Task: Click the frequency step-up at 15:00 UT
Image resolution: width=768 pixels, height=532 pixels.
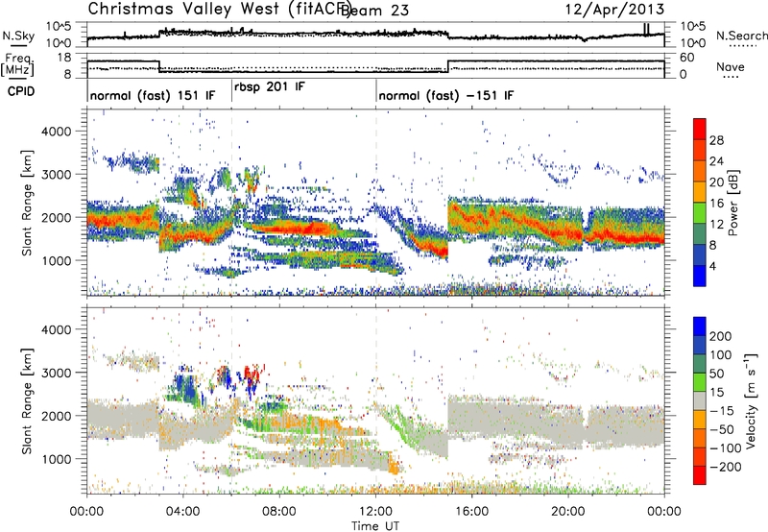Action: click(x=448, y=66)
